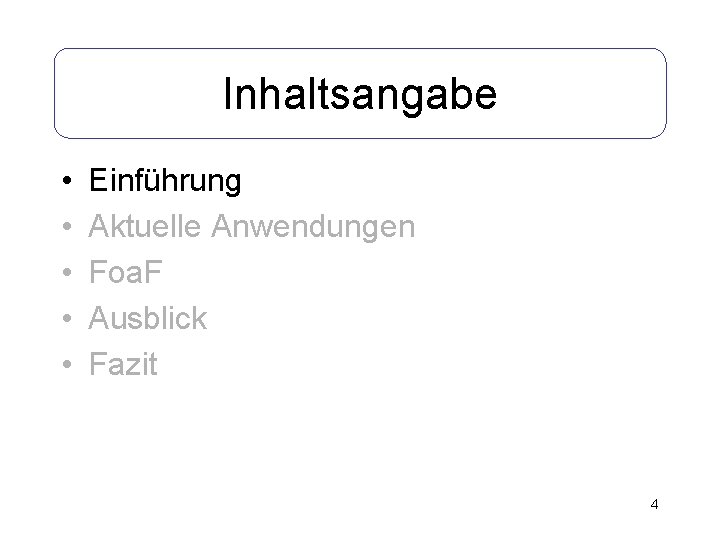Click the gray bullet before Fazit
Screen dimensions: 720x540
(67, 364)
